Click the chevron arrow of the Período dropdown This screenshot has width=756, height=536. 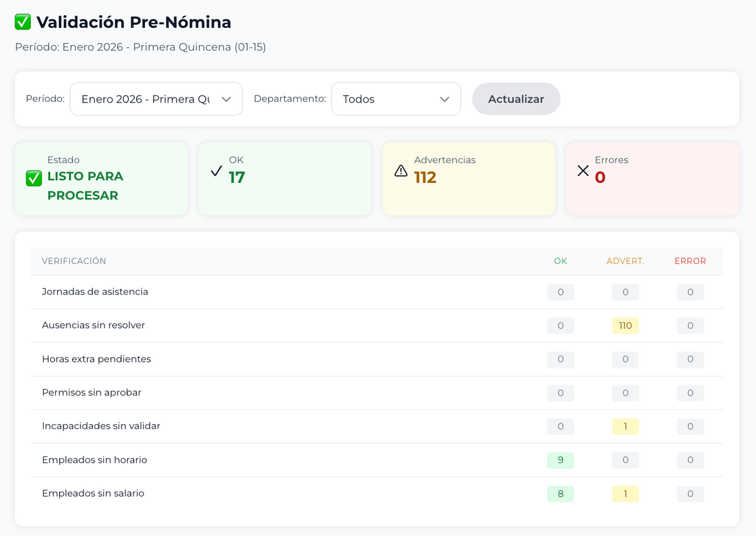(226, 99)
